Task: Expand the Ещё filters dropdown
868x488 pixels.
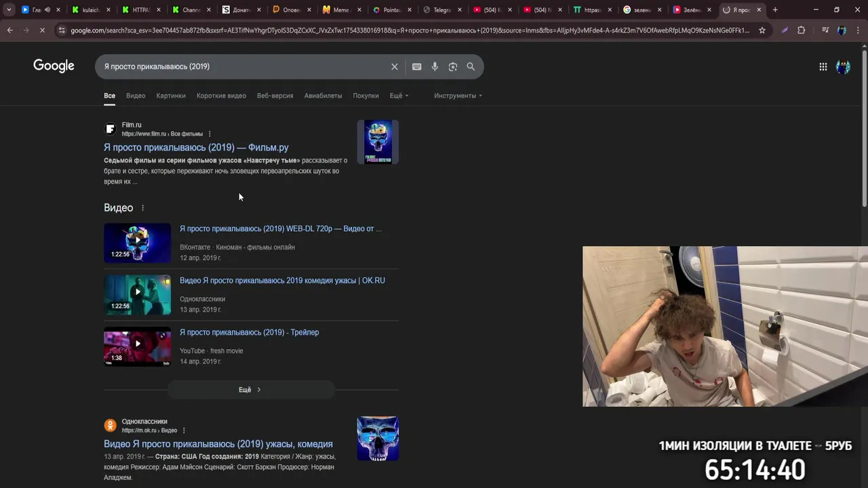Action: pyautogui.click(x=399, y=96)
